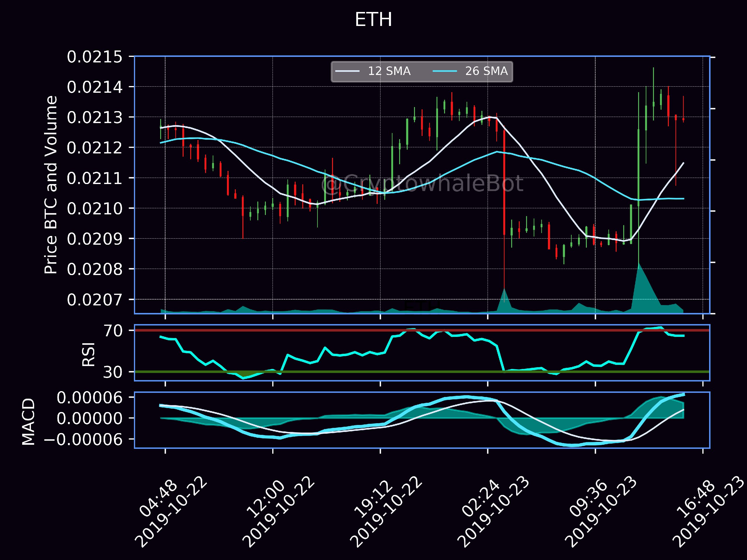The width and height of the screenshot is (747, 560).
Task: Click the 0.0213 price axis label
Action: [x=95, y=118]
